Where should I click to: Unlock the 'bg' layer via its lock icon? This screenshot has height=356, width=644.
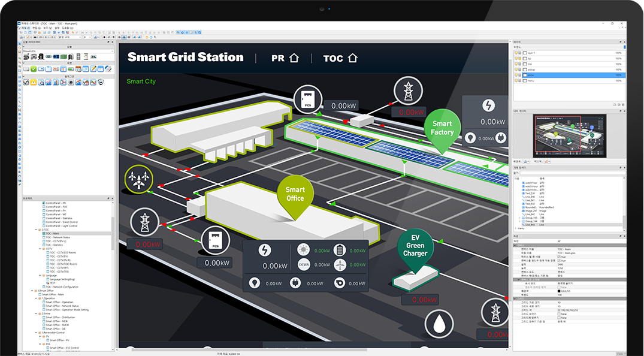520,59
